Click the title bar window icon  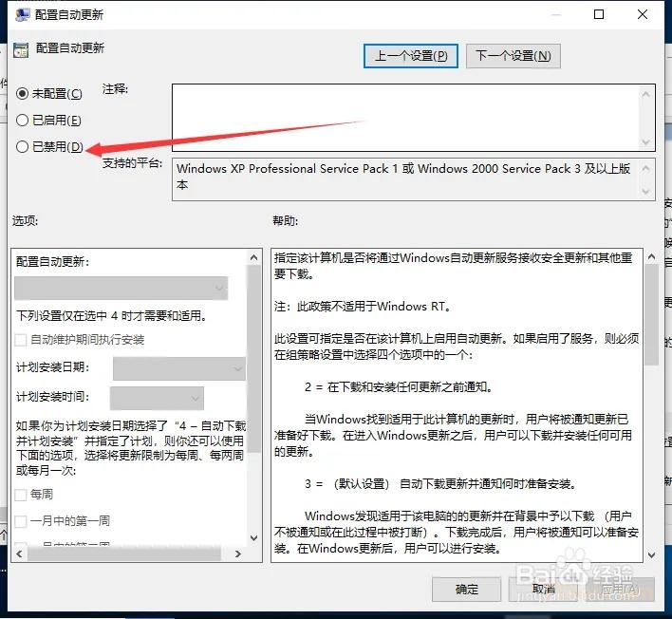pos(22,14)
